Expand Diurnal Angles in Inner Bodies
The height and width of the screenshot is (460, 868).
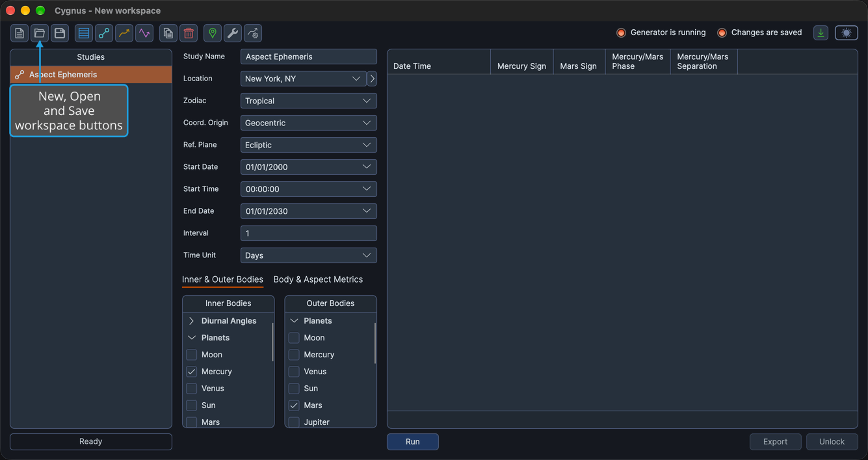tap(192, 321)
